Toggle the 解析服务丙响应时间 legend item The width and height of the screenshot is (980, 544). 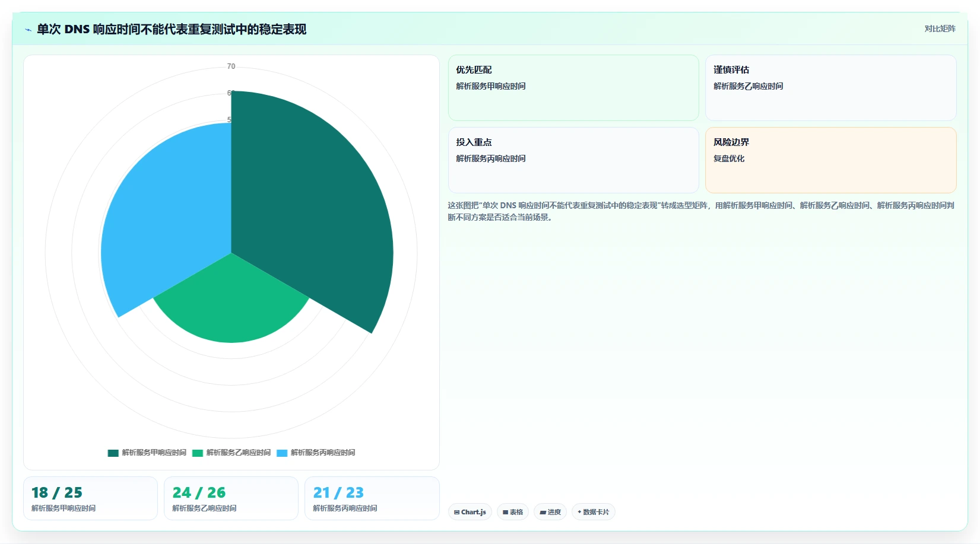(x=316, y=453)
